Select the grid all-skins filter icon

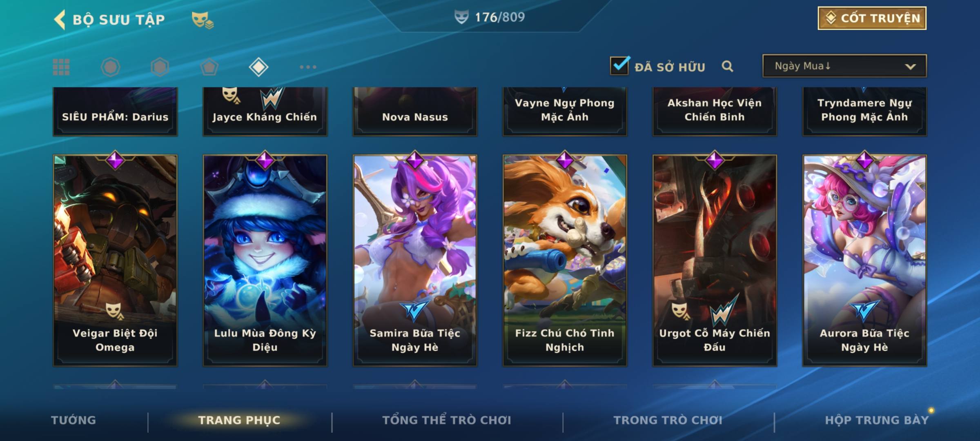(x=61, y=67)
